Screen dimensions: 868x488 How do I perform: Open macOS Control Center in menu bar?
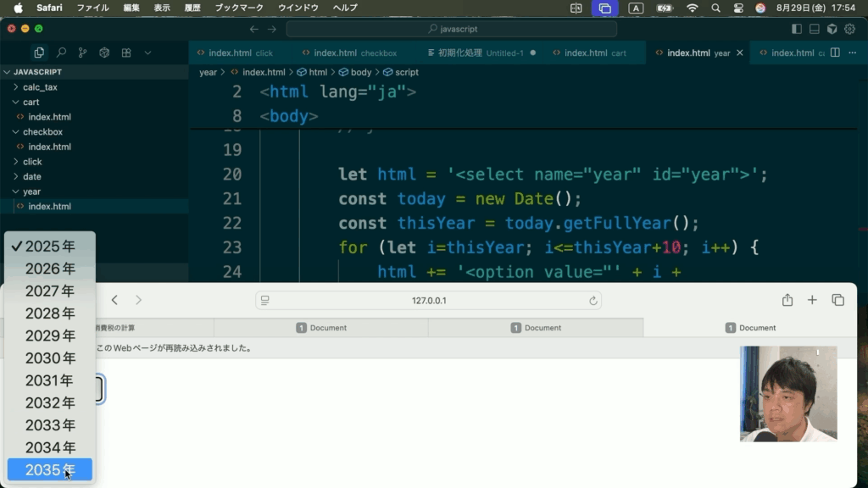click(x=737, y=8)
